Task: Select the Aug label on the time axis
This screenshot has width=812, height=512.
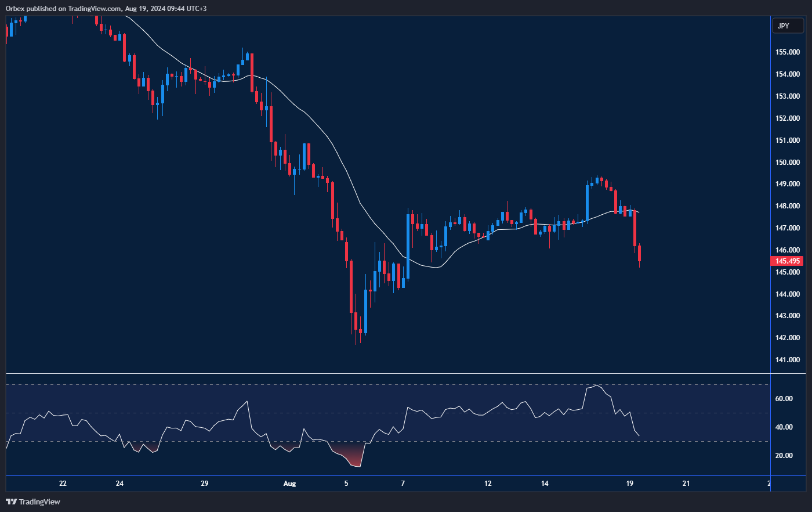Action: pos(289,484)
